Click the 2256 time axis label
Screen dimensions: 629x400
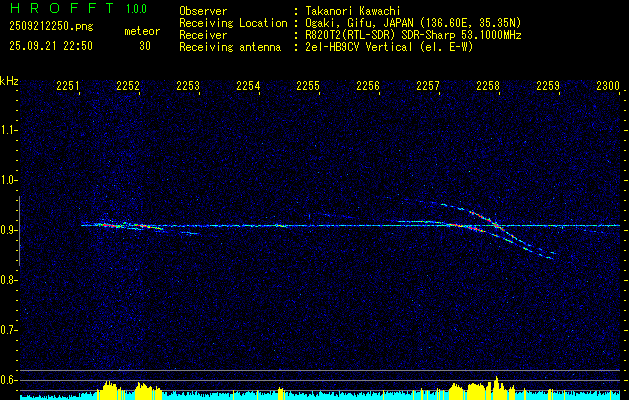point(368,85)
